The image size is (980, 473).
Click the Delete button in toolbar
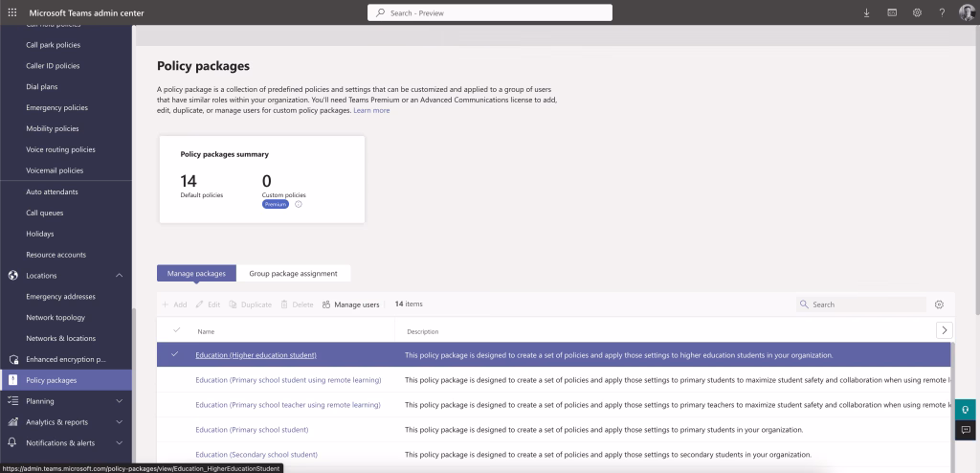(x=297, y=304)
